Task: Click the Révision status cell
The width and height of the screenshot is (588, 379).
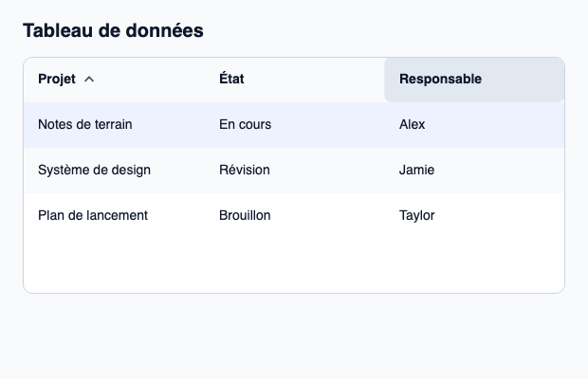Action: (x=294, y=171)
